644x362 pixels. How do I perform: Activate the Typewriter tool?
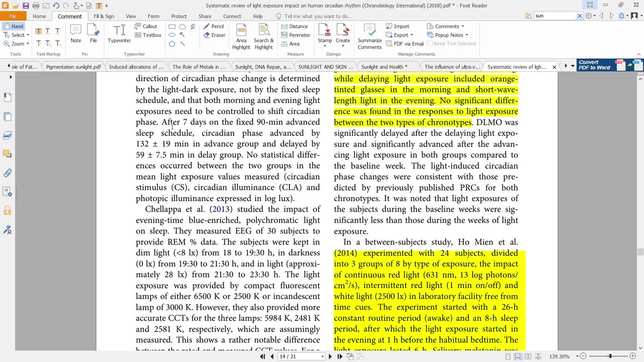coord(119,34)
